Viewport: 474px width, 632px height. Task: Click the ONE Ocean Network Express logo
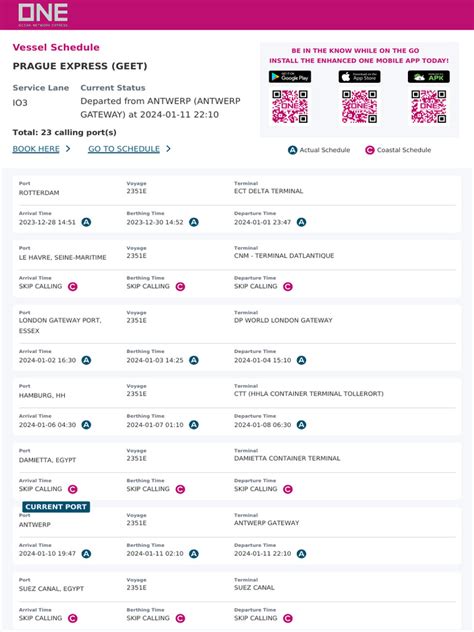click(43, 15)
